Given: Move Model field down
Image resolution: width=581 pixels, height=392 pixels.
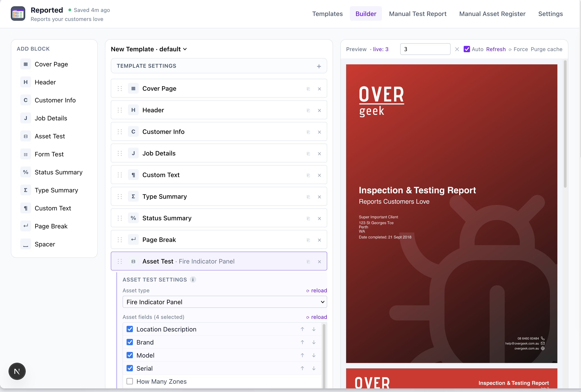Looking at the screenshot, I should (313, 355).
